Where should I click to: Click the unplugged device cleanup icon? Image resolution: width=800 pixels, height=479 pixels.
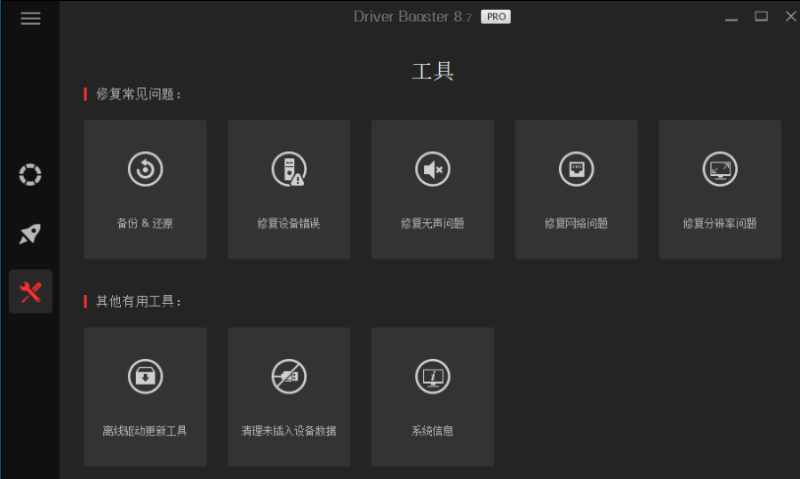pos(289,376)
